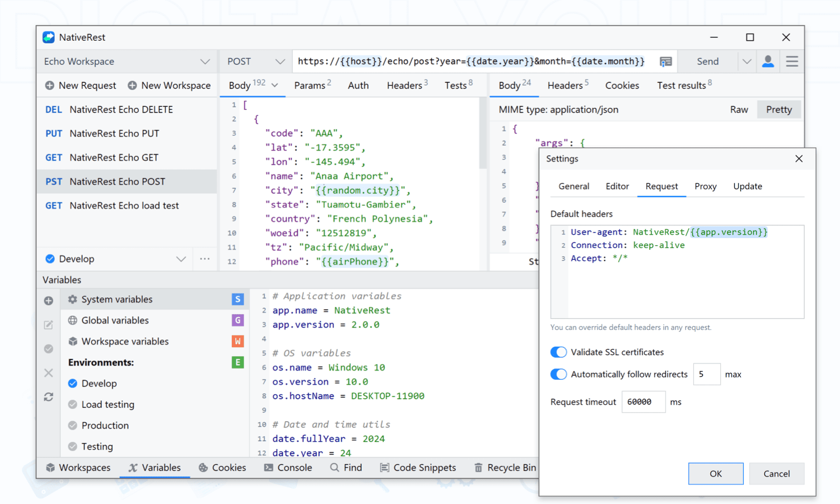The width and height of the screenshot is (840, 504).
Task: Open the Develop environment more options ellipsis
Action: (205, 259)
